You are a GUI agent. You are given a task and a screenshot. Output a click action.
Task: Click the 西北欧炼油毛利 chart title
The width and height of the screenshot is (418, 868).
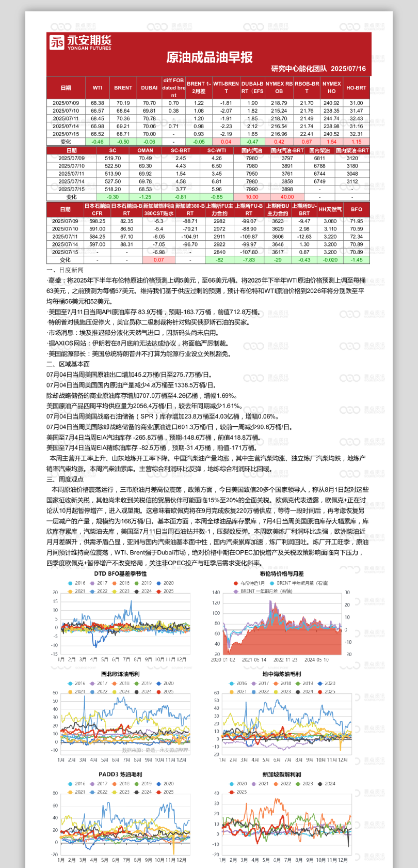[x=120, y=674]
